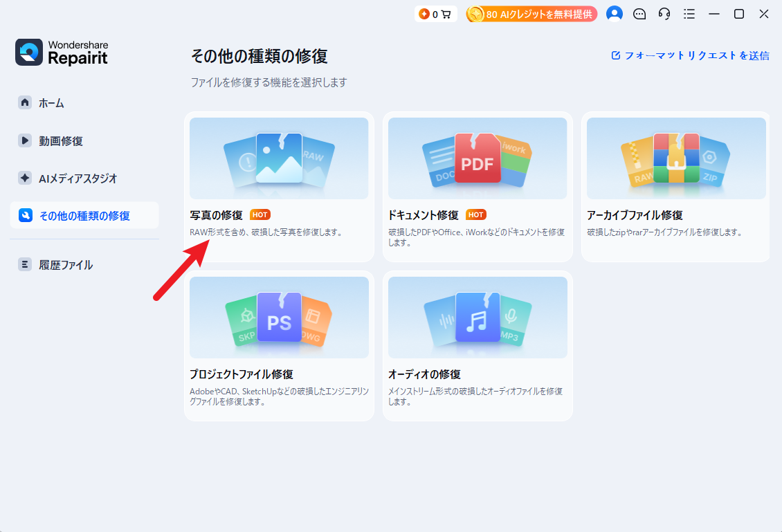Click the HOT badge next to 写真の修復
Screen dimensions: 782x532
click(x=260, y=215)
